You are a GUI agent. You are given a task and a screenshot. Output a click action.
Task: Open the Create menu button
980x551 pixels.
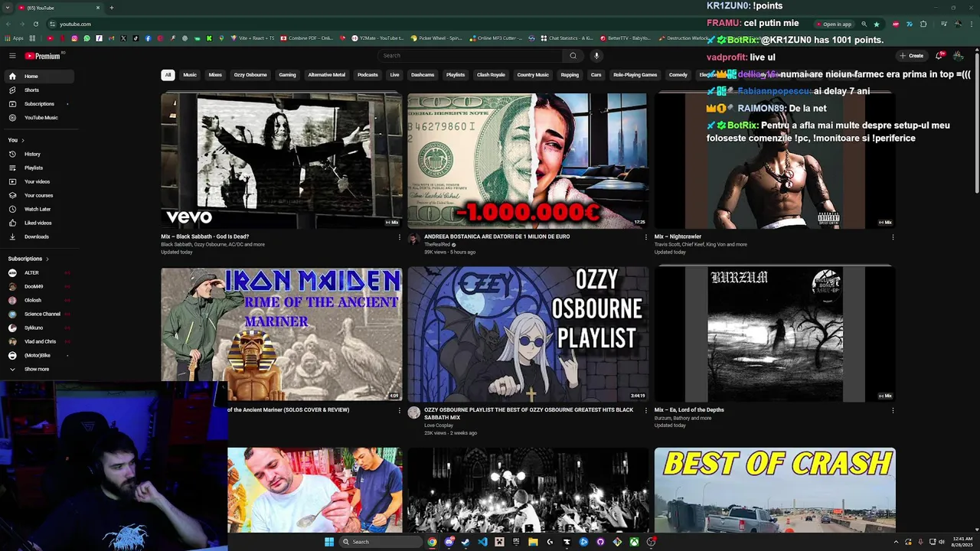(x=912, y=56)
